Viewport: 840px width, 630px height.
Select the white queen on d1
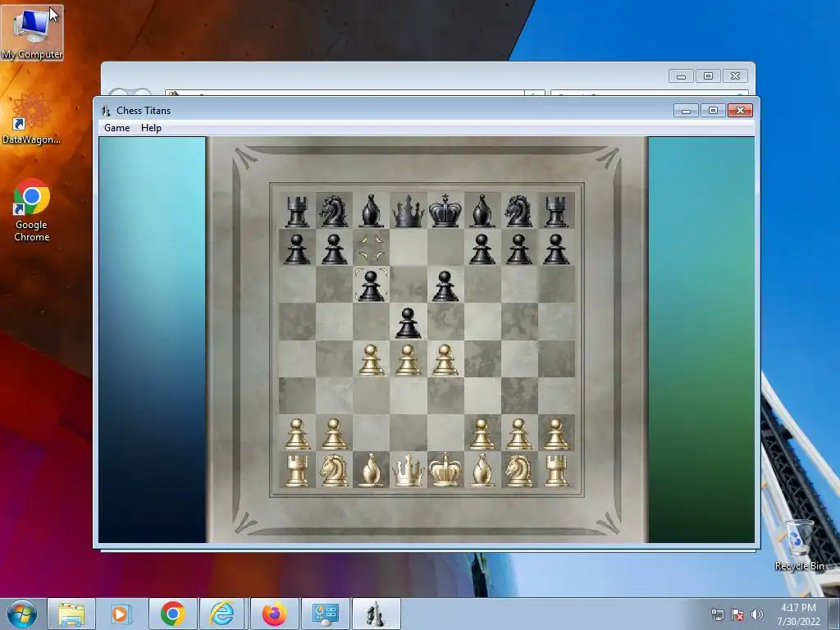tap(408, 470)
